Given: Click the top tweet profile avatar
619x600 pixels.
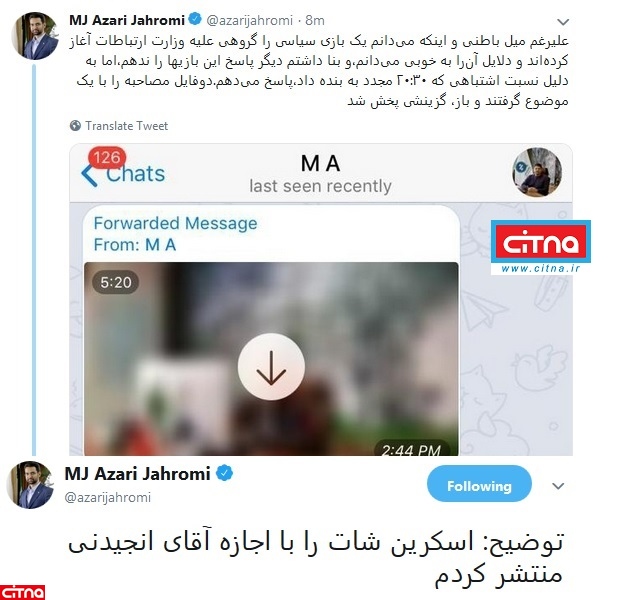Looking at the screenshot, I should coord(36,36).
